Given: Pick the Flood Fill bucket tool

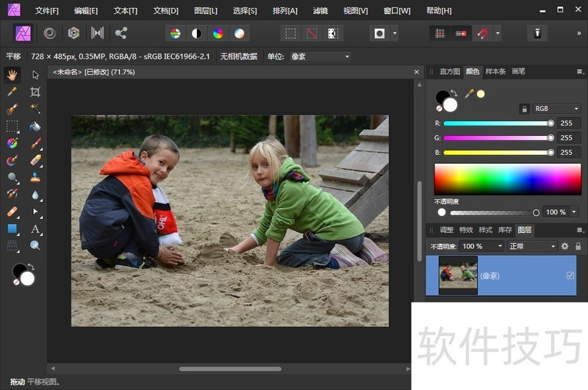Looking at the screenshot, I should pos(35,126).
